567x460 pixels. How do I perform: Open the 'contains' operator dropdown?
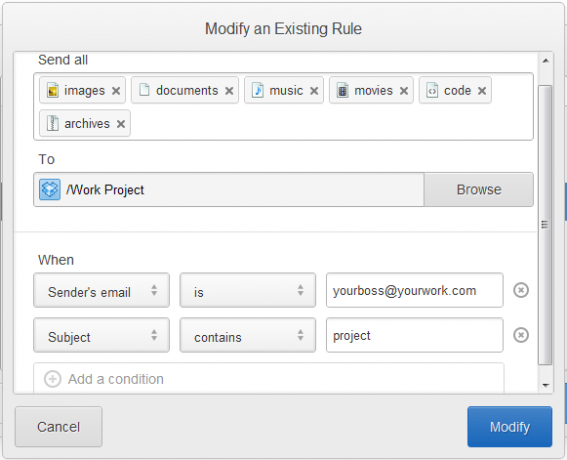click(248, 335)
